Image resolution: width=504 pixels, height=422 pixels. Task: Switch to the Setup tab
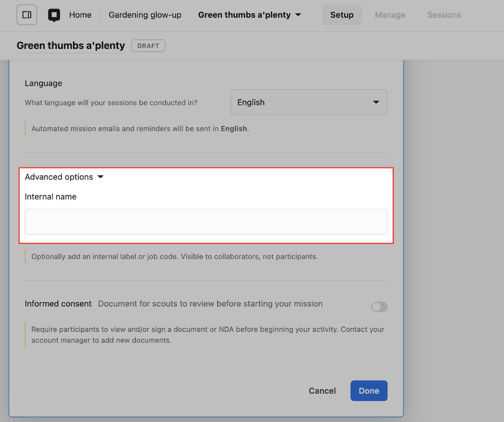pyautogui.click(x=342, y=15)
